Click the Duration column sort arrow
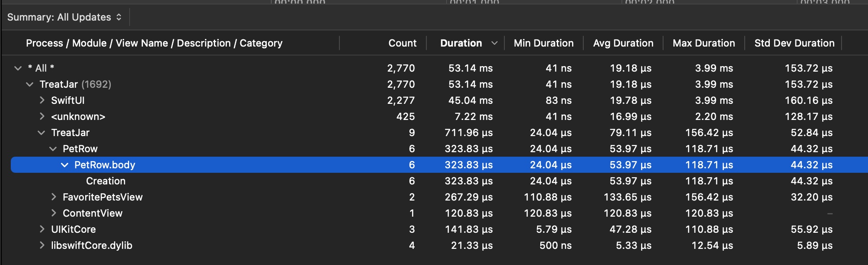868x265 pixels. coord(494,43)
